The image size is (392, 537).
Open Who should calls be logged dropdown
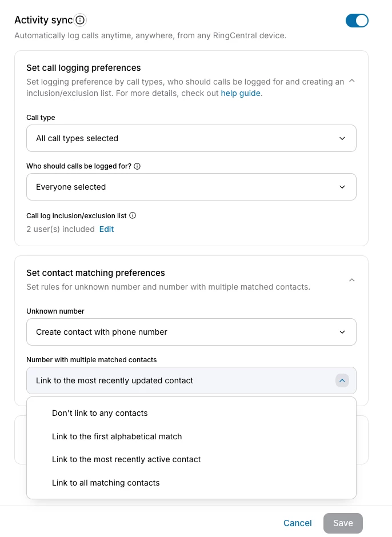click(x=191, y=187)
